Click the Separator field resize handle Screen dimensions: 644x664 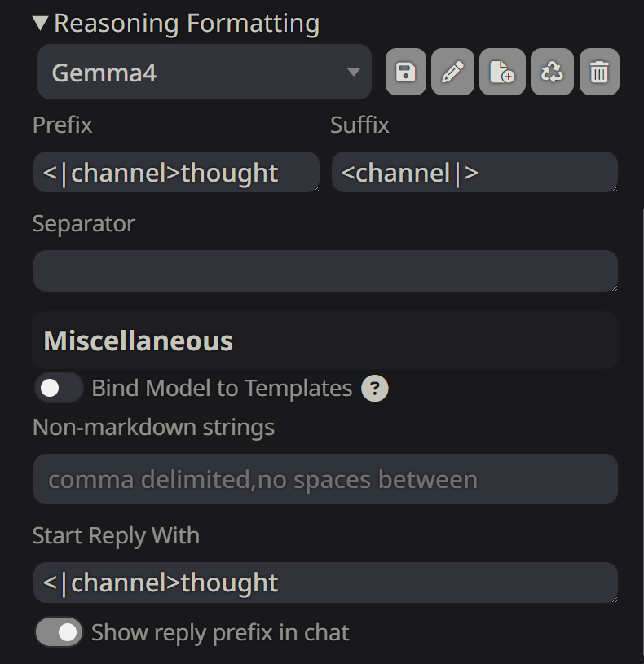point(613,287)
